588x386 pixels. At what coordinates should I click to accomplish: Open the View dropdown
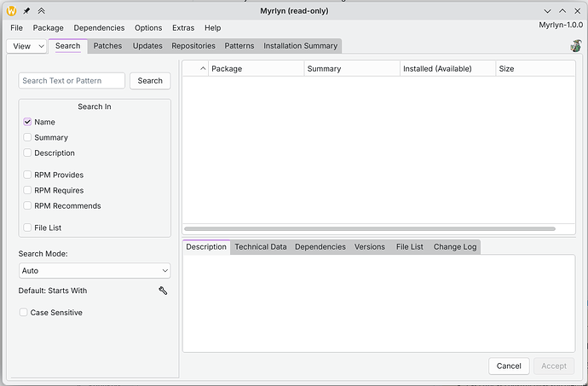pyautogui.click(x=27, y=46)
